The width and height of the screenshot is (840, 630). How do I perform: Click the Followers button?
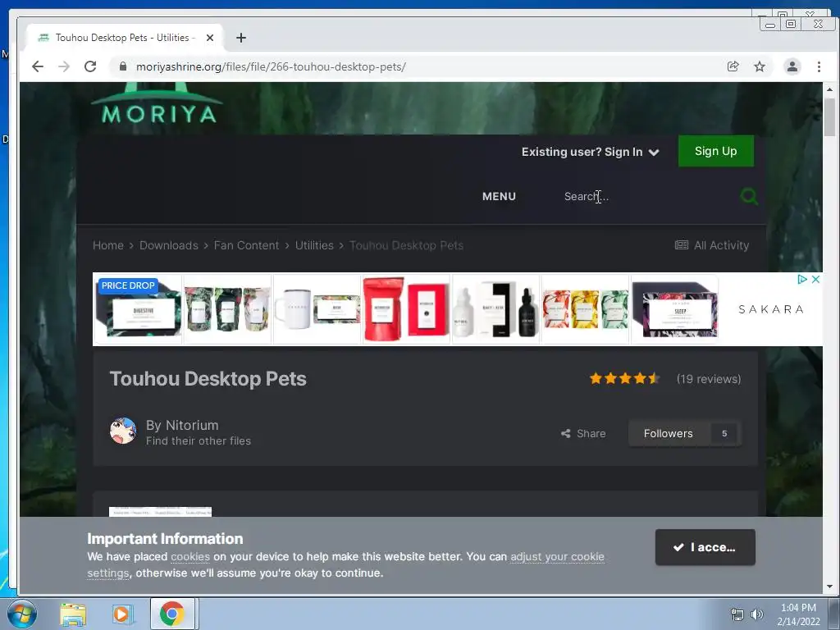coord(668,433)
